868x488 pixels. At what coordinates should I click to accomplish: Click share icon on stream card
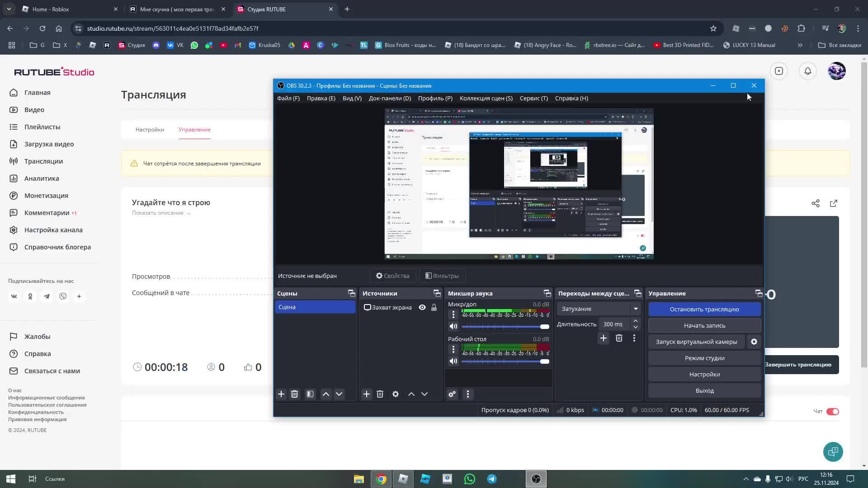816,203
